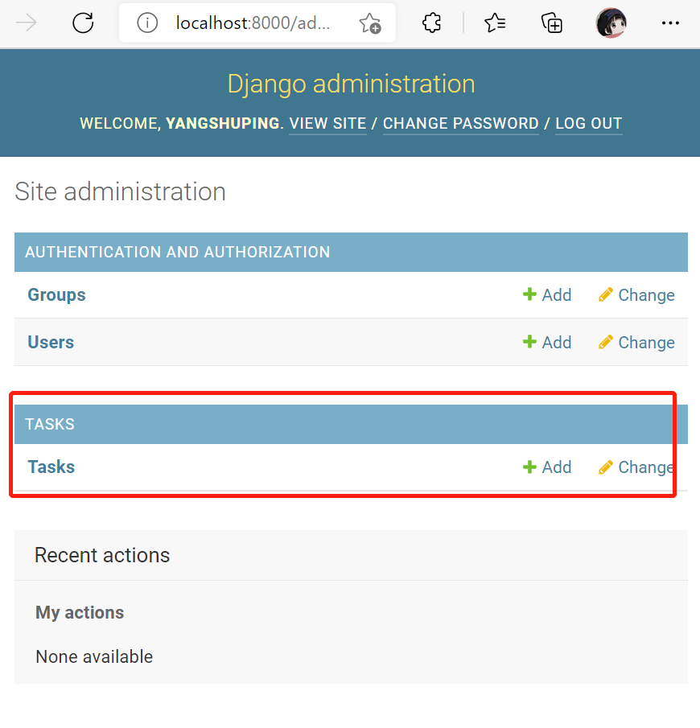Click the Change link for Users
Image resolution: width=700 pixels, height=728 pixels.
coord(636,342)
